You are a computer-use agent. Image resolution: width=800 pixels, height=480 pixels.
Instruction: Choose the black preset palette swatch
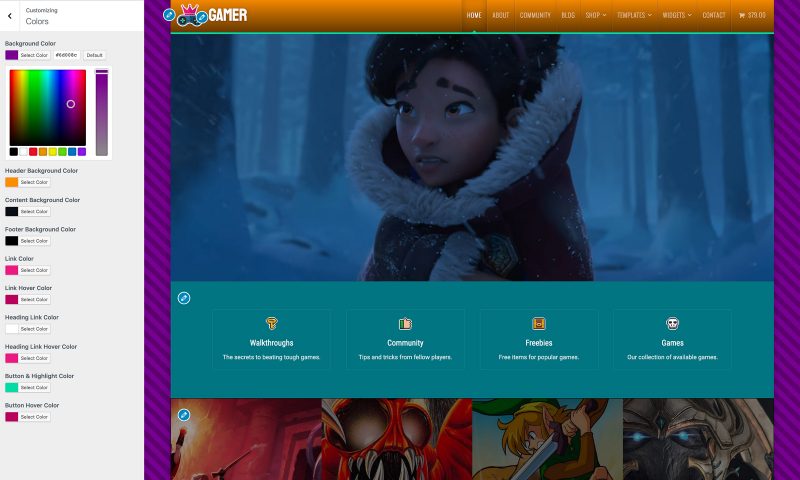[x=14, y=151]
